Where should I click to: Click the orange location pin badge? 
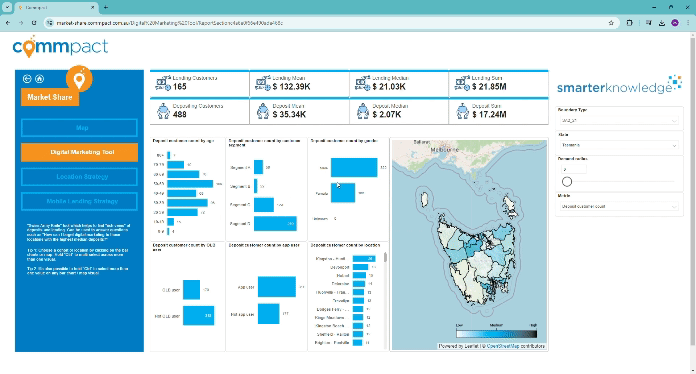point(79,79)
